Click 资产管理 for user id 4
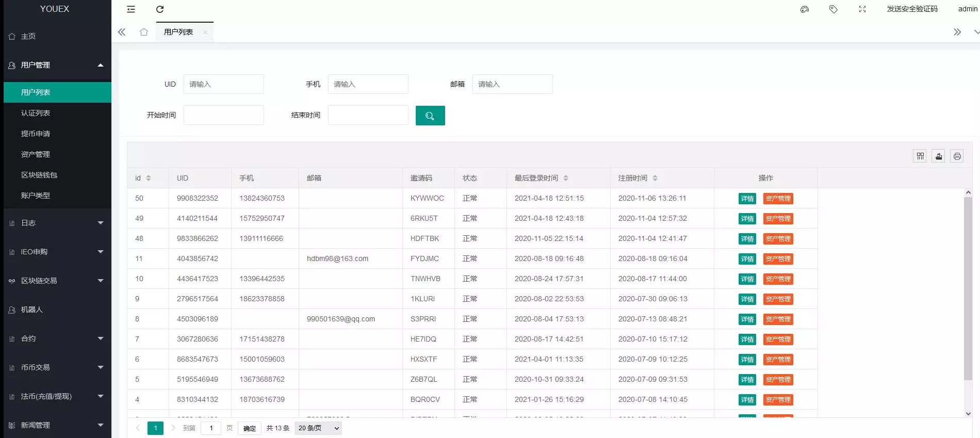The image size is (980, 438). point(778,400)
